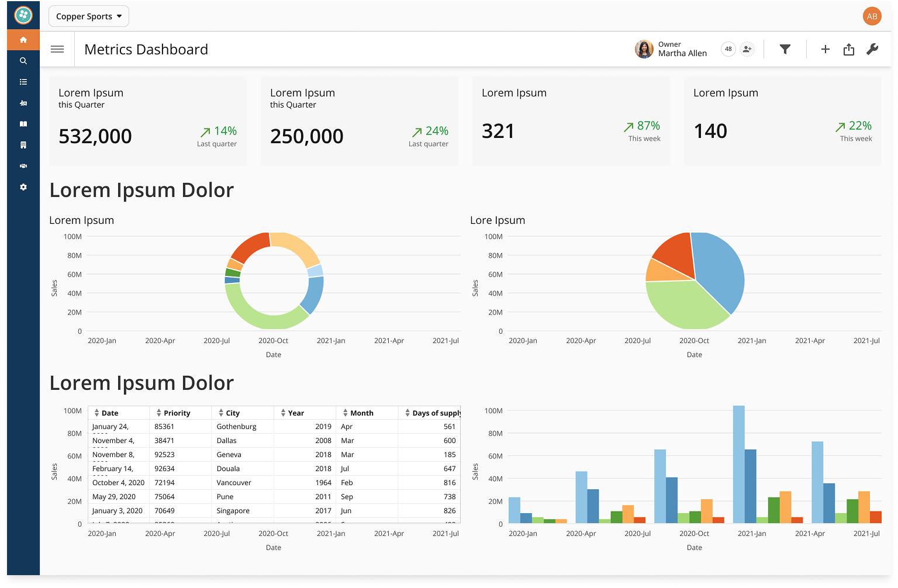
Task: Click the handshake icon in the sidebar
Action: tap(23, 166)
